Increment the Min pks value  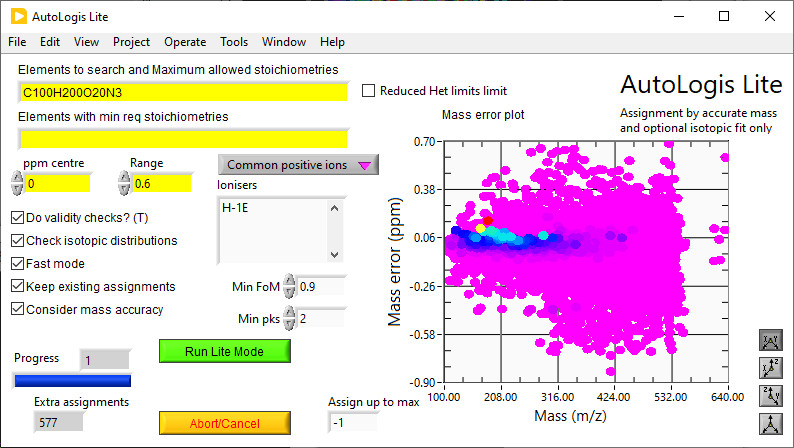(289, 312)
